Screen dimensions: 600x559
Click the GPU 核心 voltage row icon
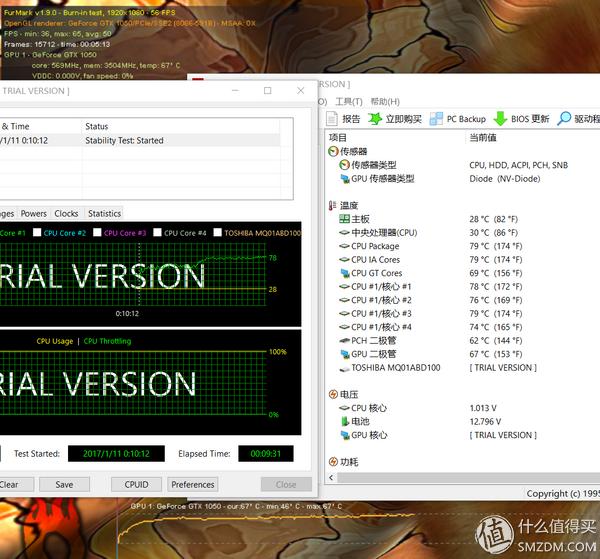click(x=345, y=435)
